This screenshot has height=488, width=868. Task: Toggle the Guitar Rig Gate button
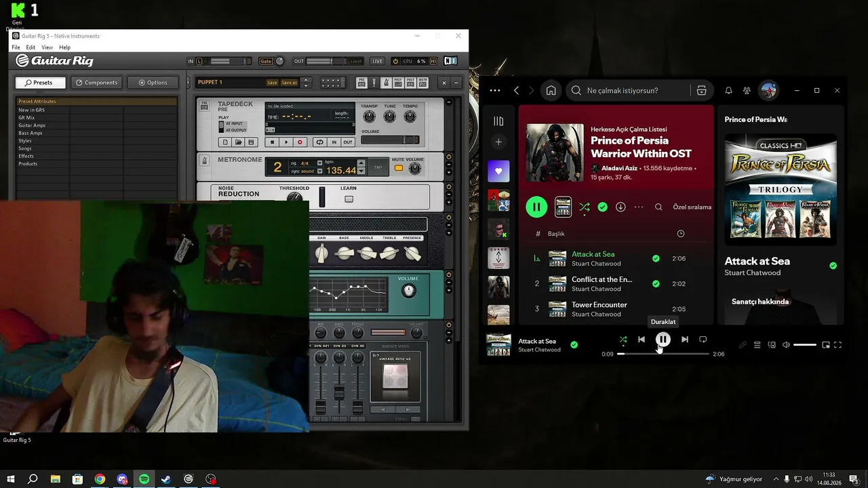pos(266,61)
